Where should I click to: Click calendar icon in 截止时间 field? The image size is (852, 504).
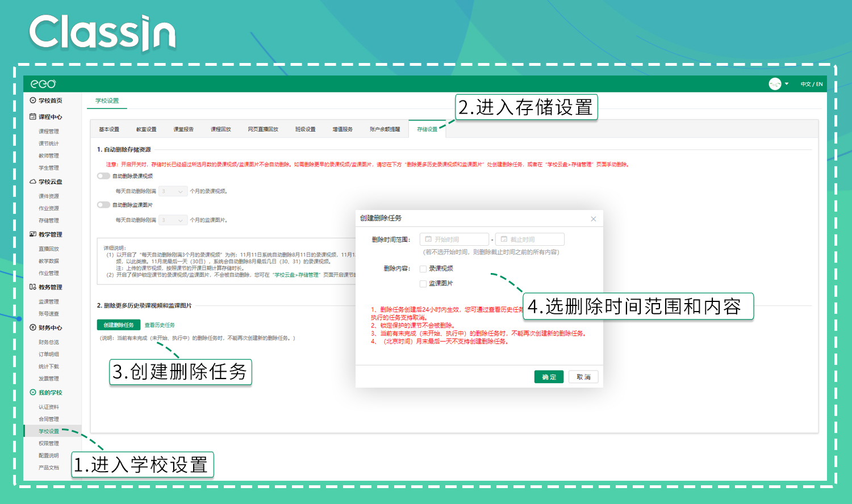click(504, 240)
